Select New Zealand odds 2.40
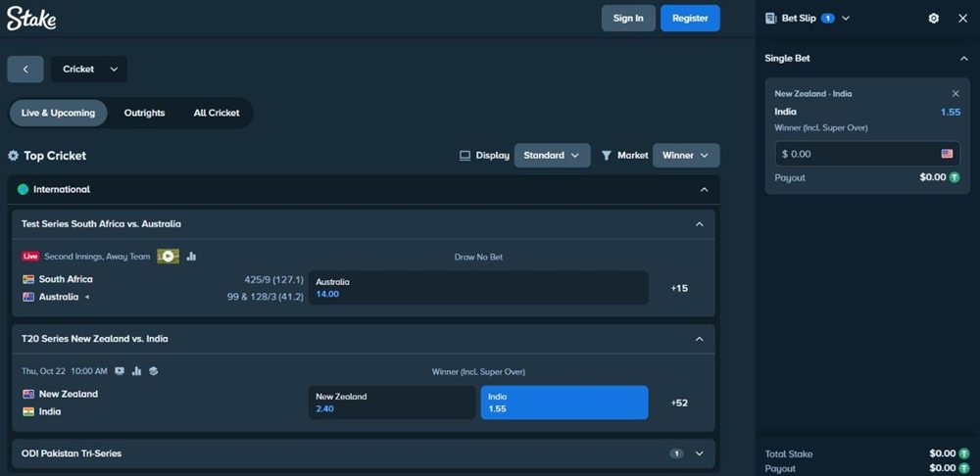 pyautogui.click(x=392, y=403)
